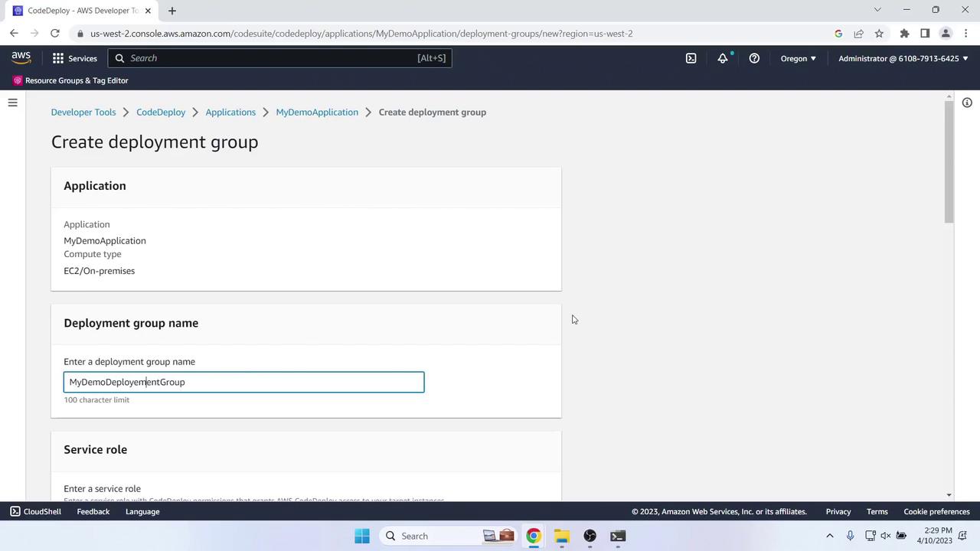980x551 pixels.
Task: Click the AWS logo home icon
Action: (21, 58)
